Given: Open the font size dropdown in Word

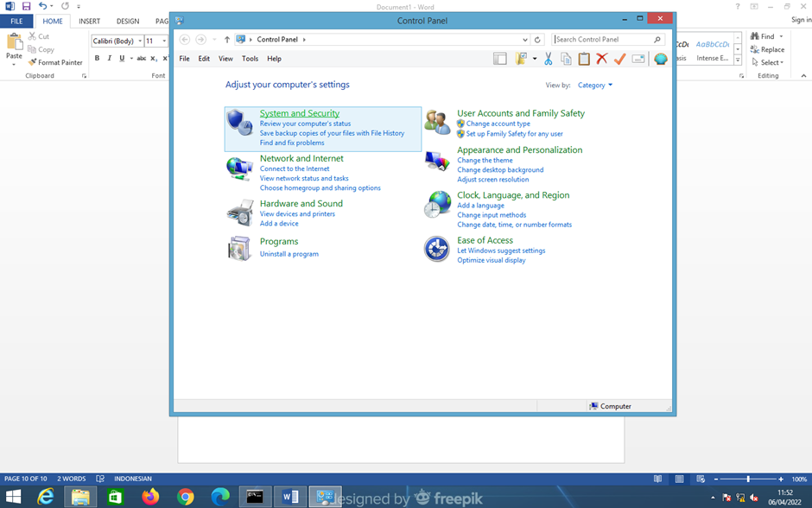Looking at the screenshot, I should point(164,41).
